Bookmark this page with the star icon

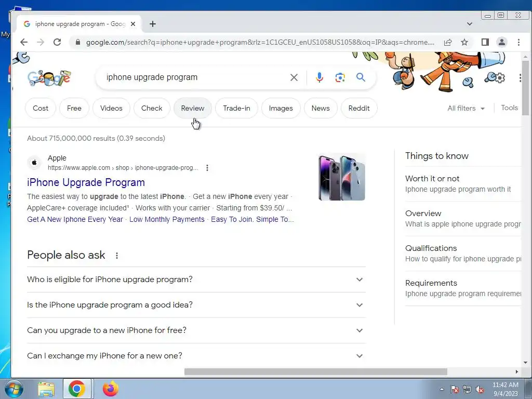464,42
